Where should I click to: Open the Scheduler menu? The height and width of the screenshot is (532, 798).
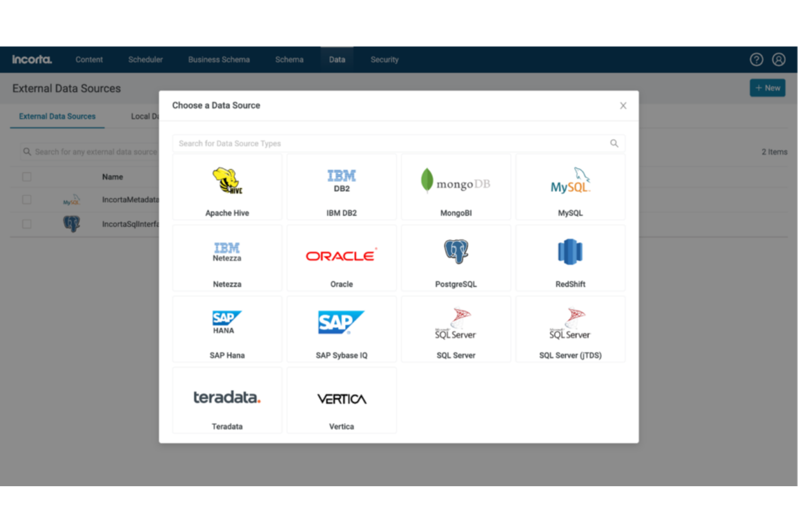point(146,59)
